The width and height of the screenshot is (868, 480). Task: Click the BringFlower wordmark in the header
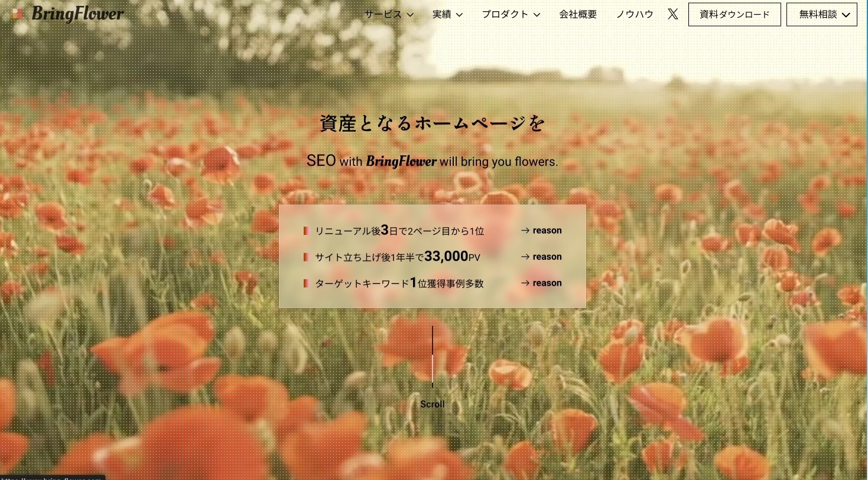point(77,14)
